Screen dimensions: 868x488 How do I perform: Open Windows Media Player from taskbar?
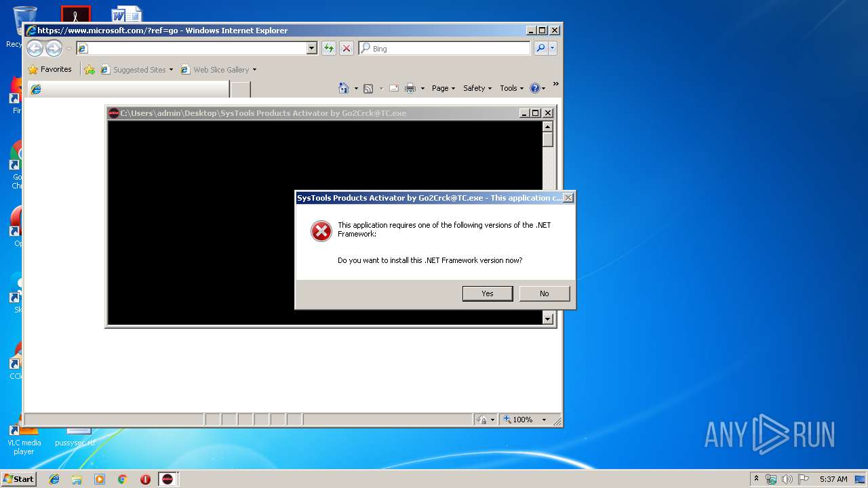(x=100, y=479)
